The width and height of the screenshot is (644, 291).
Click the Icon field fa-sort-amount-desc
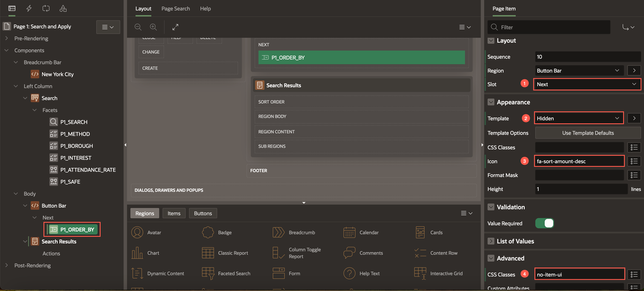tap(579, 161)
